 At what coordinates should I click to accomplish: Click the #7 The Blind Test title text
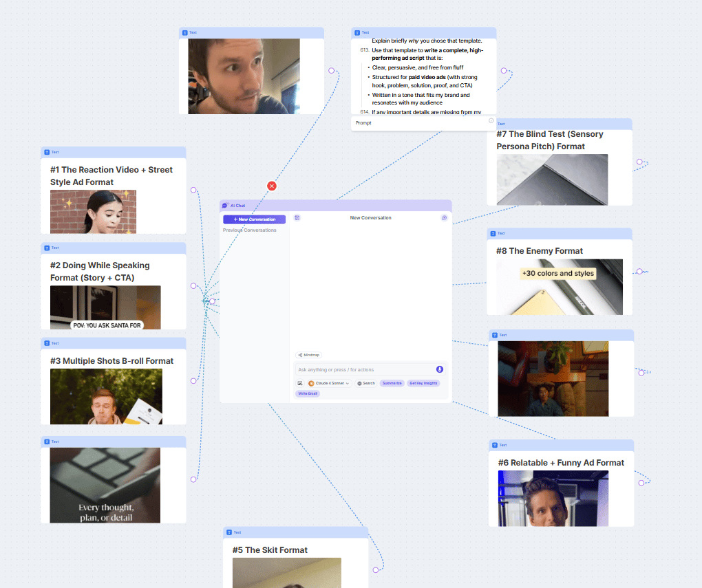pos(550,140)
